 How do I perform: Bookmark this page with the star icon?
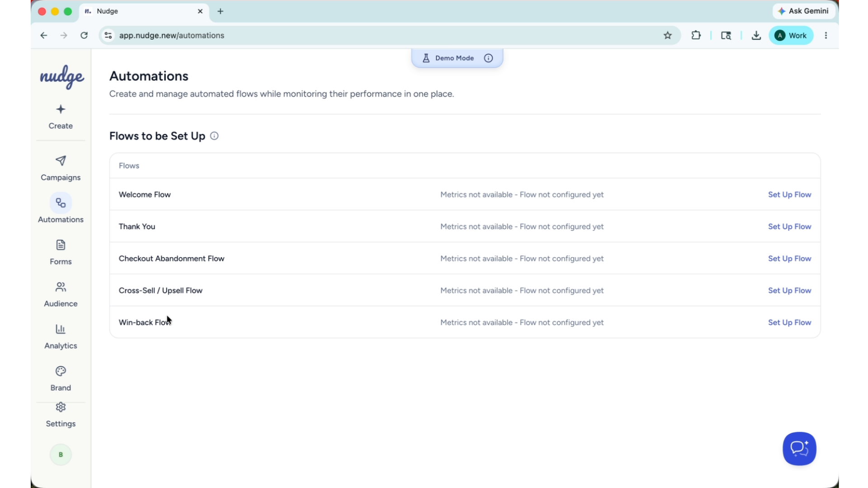point(668,35)
